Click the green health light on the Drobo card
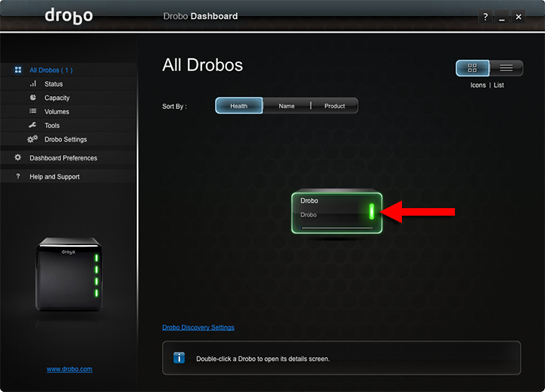545x392 pixels. [x=372, y=211]
